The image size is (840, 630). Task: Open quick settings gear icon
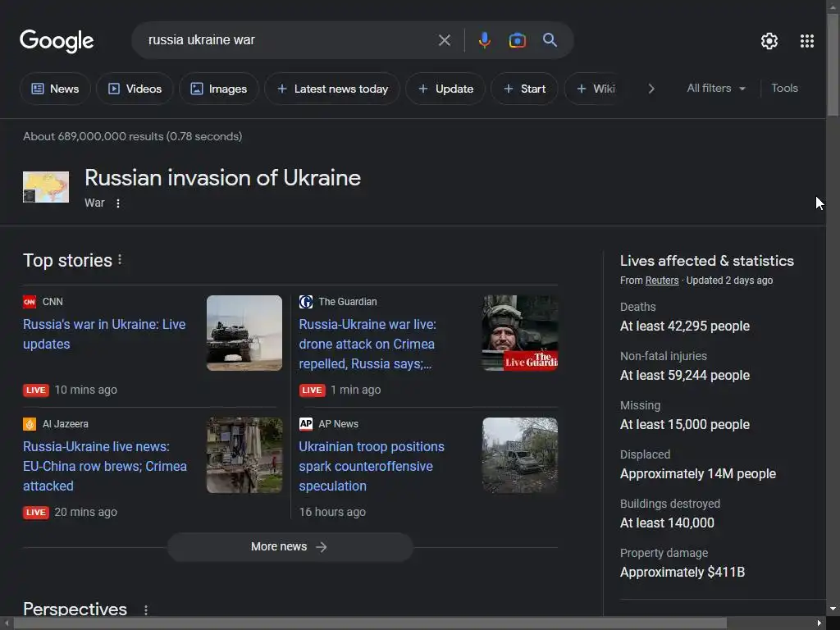[x=769, y=41]
